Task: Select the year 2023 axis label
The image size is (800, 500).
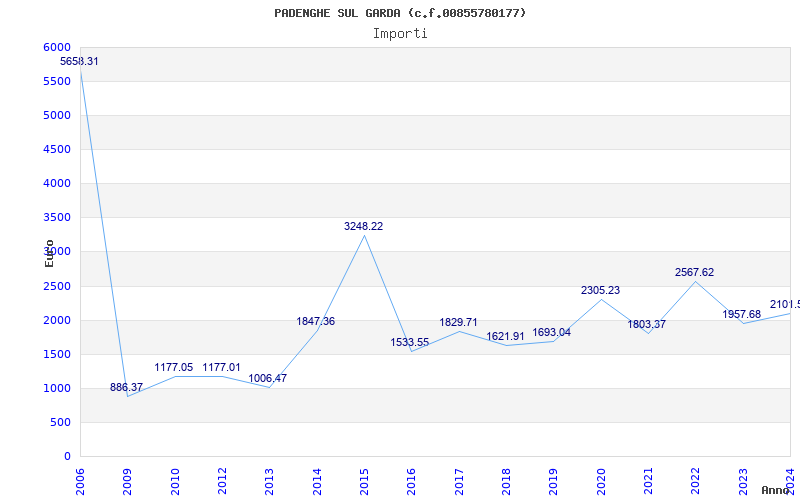Action: [743, 481]
